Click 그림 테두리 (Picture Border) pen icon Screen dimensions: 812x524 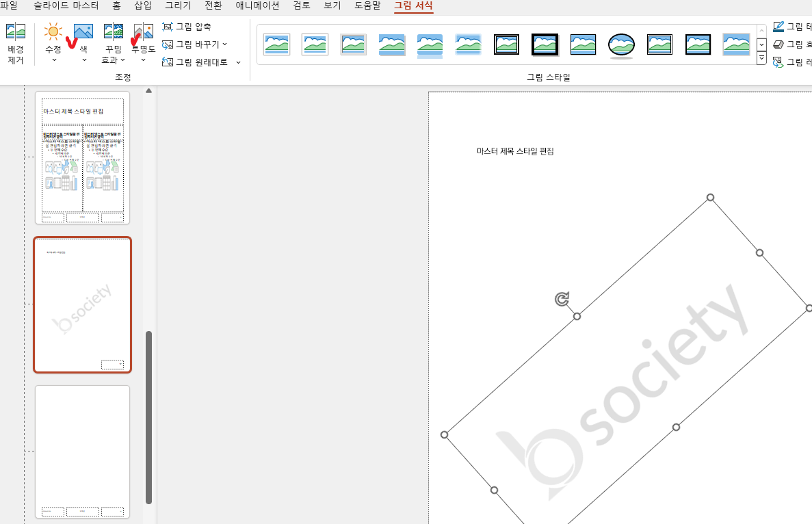click(x=778, y=27)
